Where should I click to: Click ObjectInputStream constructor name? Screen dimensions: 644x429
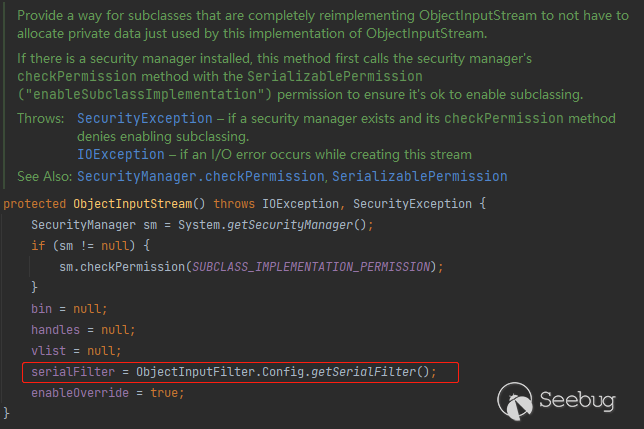click(x=133, y=204)
